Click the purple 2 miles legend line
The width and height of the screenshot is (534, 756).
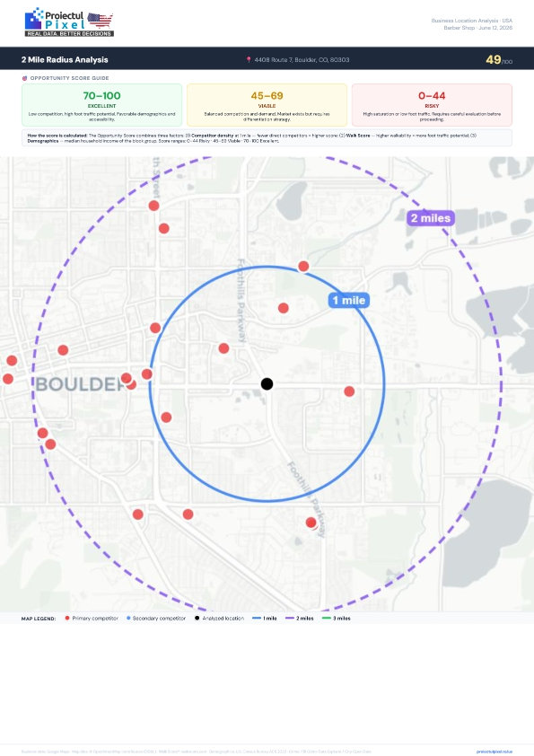(x=290, y=618)
